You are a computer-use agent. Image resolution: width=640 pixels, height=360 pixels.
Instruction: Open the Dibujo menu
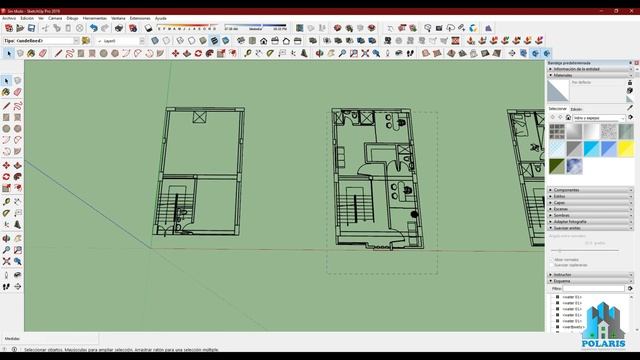point(72,18)
